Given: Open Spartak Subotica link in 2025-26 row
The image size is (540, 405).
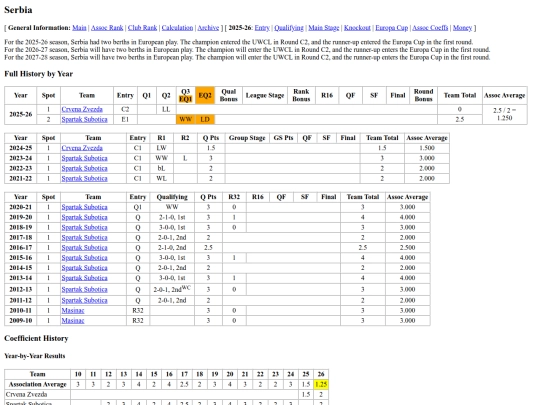Looking at the screenshot, I should point(84,120).
